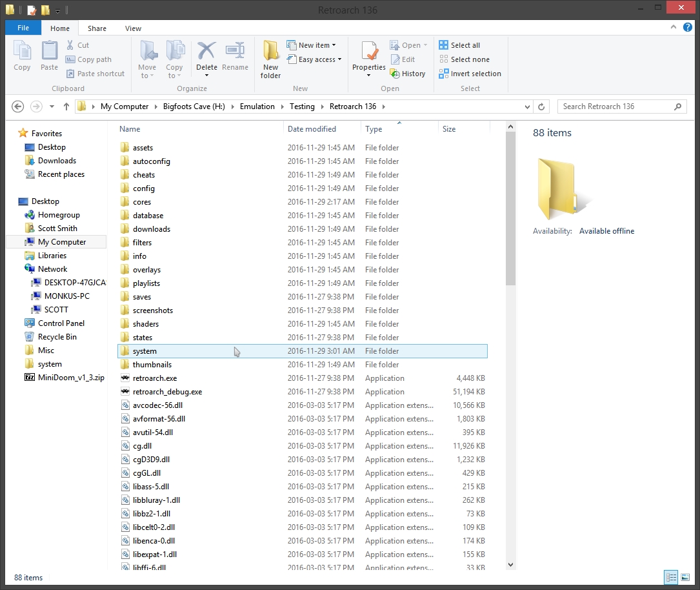Click the Up directory arrow
Screen dimensions: 700x590
point(66,107)
